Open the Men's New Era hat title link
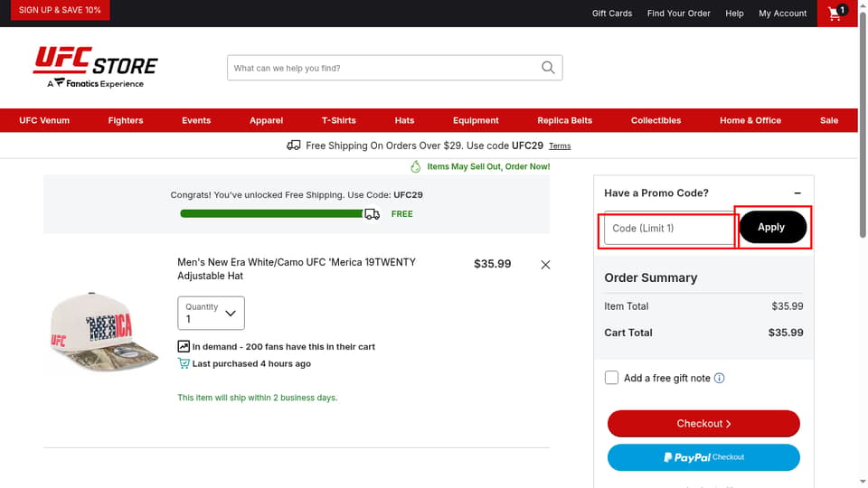This screenshot has width=868, height=488. coord(297,269)
